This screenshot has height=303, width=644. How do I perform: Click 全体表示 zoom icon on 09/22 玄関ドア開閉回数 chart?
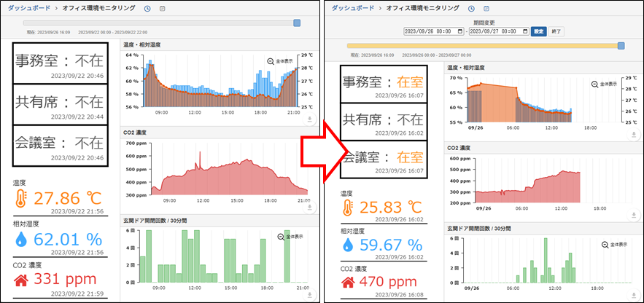point(281,237)
